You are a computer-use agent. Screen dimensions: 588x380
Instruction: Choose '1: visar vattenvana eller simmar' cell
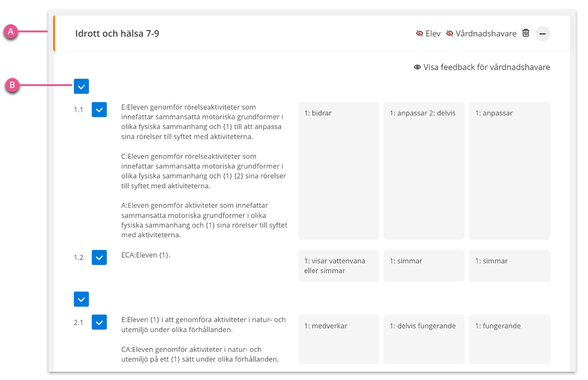tap(338, 266)
